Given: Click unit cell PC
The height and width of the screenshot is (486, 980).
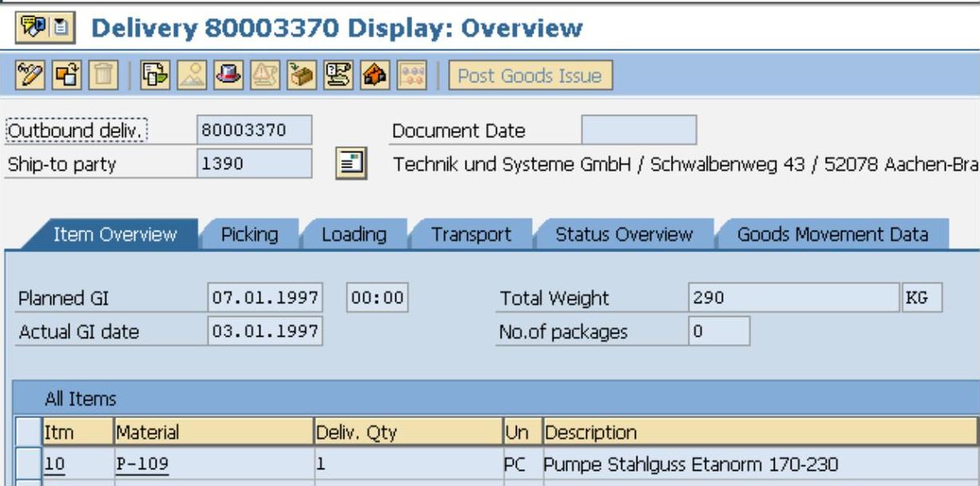Looking at the screenshot, I should click(522, 464).
